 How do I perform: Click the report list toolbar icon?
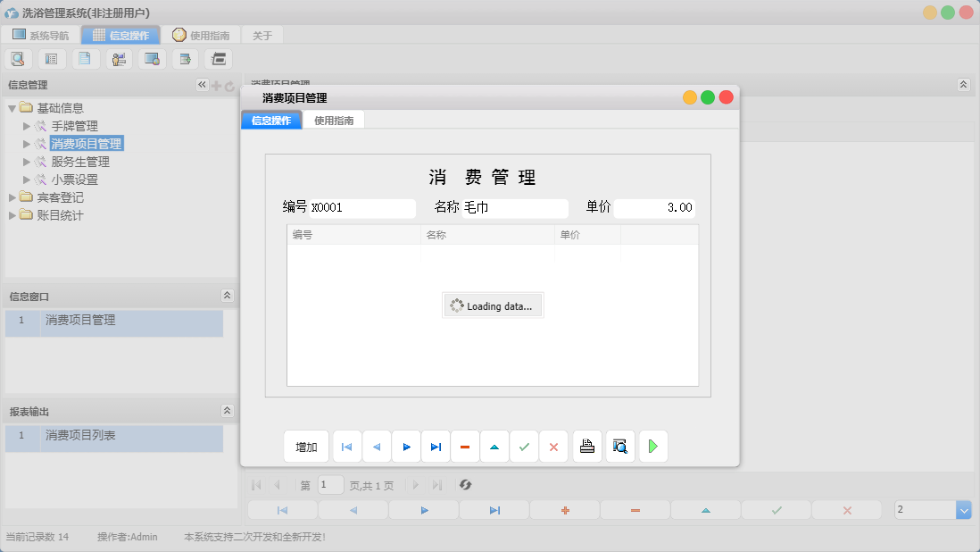point(51,58)
